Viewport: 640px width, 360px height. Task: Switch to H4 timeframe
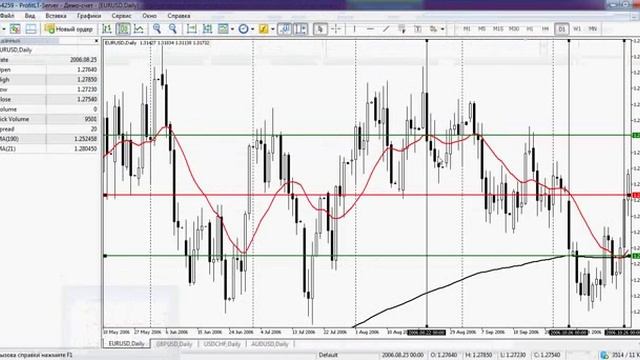[545, 29]
